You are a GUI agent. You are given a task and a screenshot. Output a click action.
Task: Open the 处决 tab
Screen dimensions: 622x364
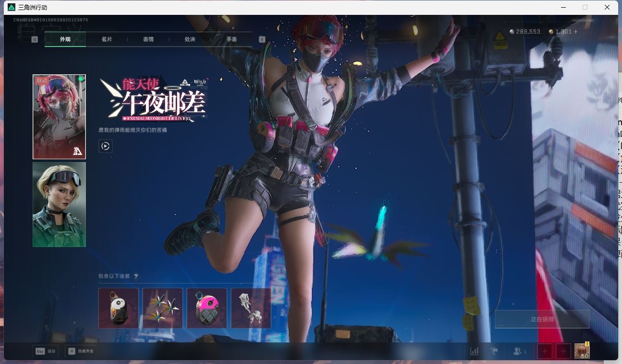point(190,39)
